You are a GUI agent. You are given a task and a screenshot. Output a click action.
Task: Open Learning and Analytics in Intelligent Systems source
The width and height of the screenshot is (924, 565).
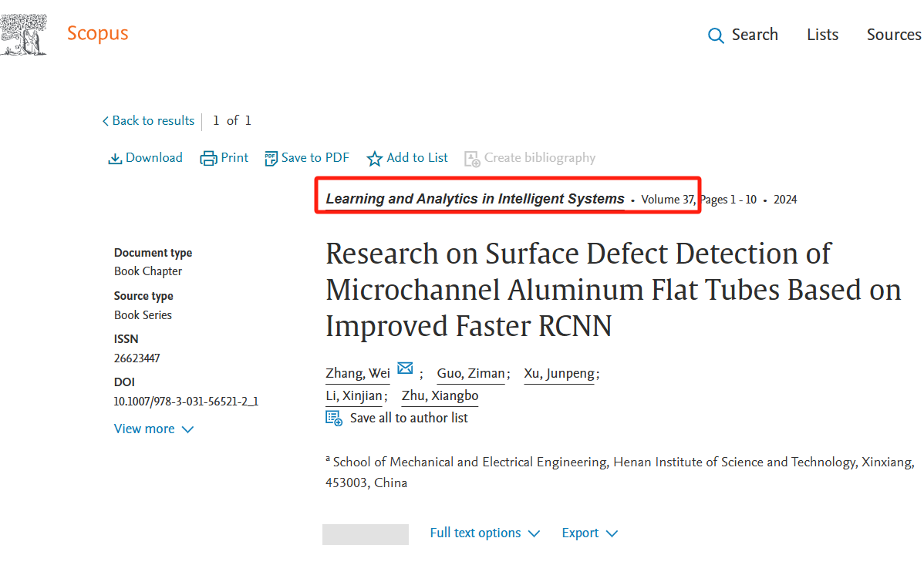(475, 199)
